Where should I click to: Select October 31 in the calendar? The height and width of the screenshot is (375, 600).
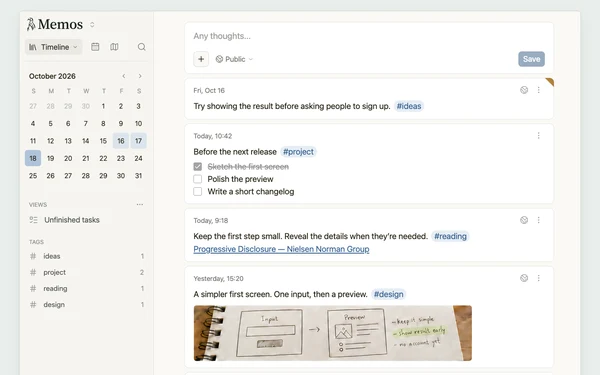(138, 176)
